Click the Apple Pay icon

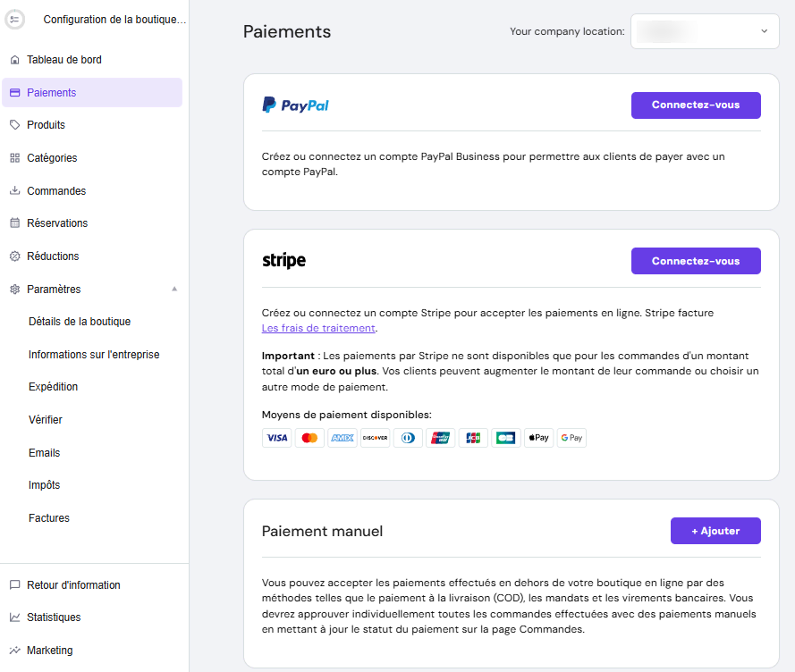538,438
